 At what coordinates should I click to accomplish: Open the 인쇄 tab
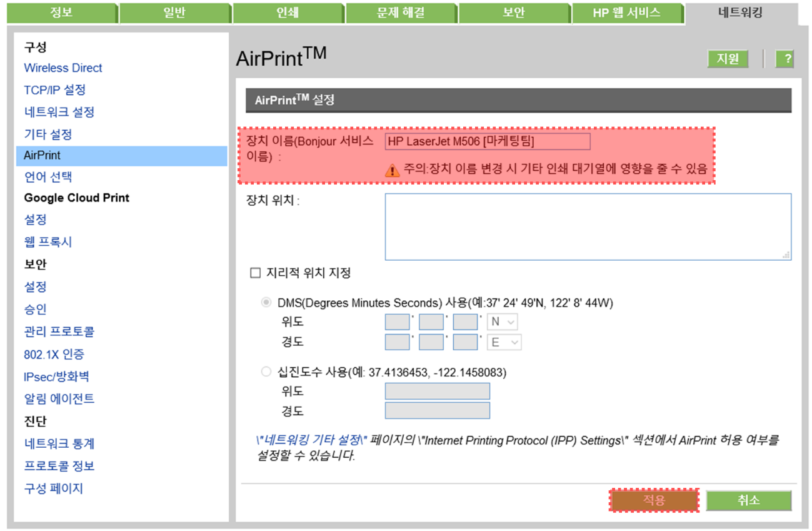287,13
